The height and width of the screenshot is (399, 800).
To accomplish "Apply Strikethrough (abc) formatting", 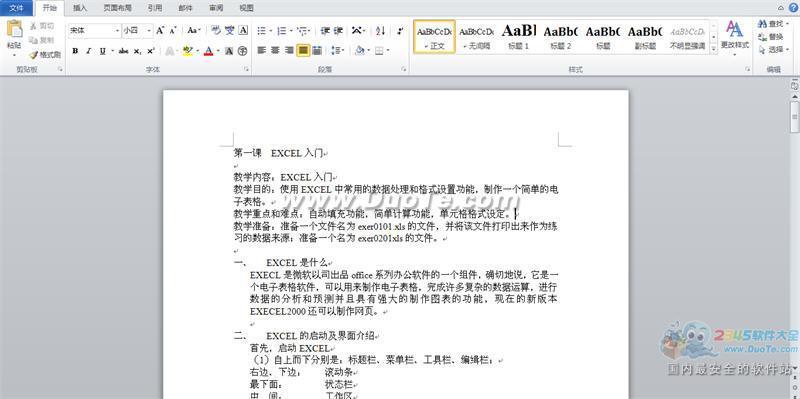I will (123, 51).
